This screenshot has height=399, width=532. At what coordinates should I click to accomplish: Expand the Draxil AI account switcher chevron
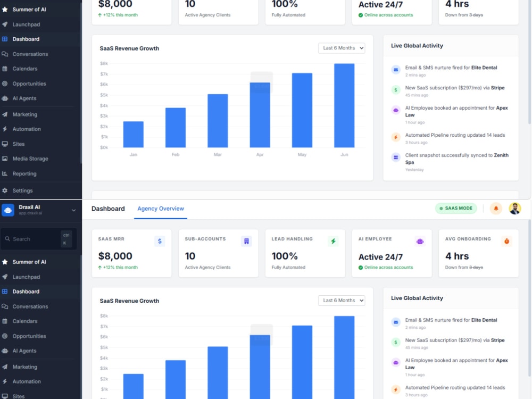tap(73, 210)
